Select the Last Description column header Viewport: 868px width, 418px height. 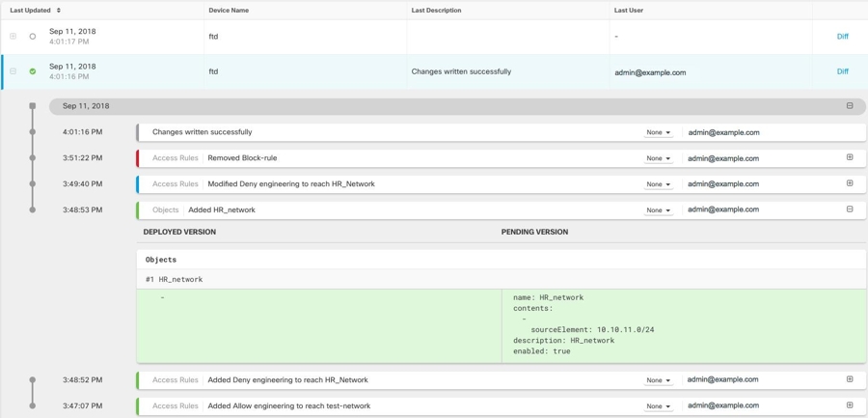(436, 11)
